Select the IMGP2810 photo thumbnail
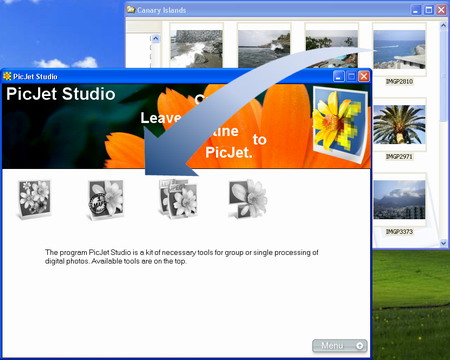450x360 pixels. coord(399,49)
